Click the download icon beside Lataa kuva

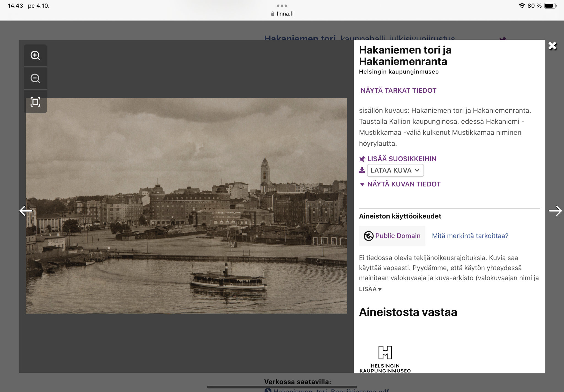coord(362,170)
